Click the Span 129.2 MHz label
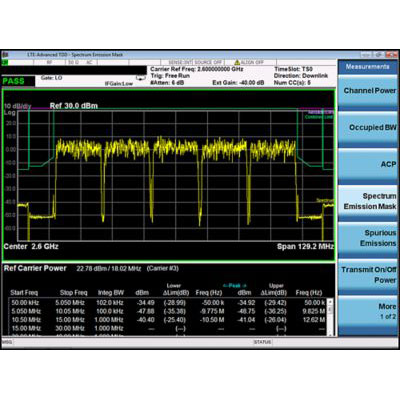 (x=305, y=247)
